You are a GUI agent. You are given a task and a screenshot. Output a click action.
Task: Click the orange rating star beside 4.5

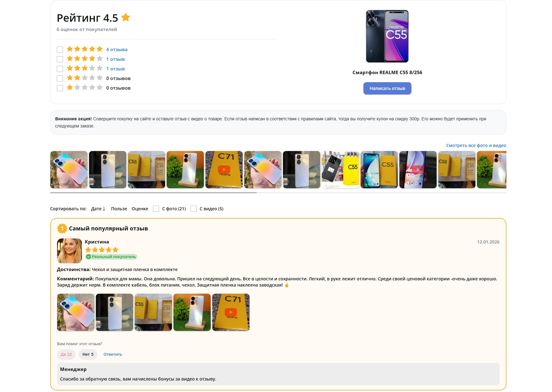tap(126, 17)
